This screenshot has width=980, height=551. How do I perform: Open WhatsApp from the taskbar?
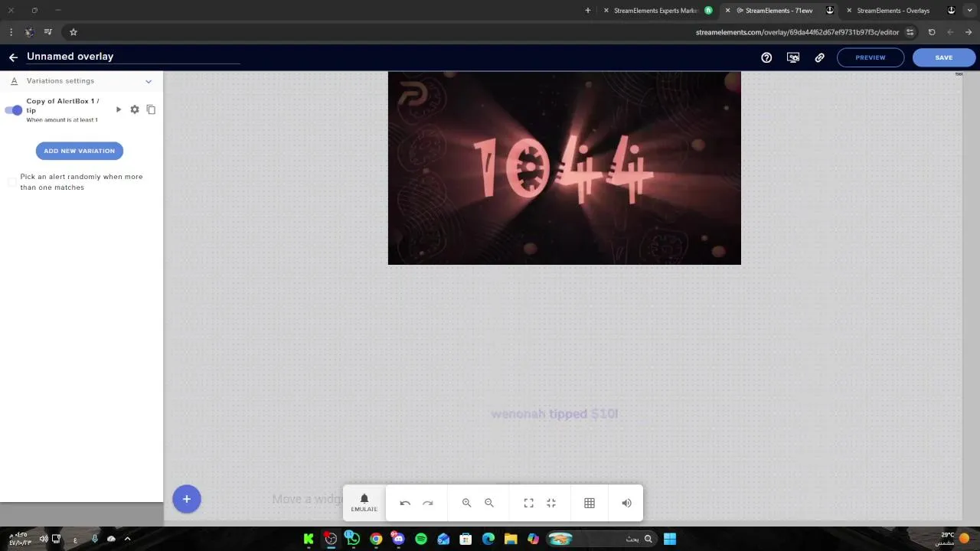pyautogui.click(x=353, y=539)
